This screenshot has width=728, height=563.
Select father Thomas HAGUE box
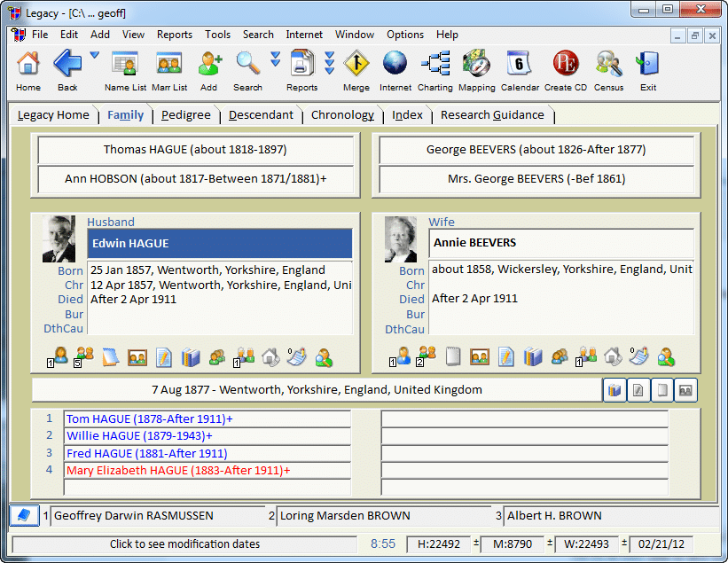[x=195, y=150]
